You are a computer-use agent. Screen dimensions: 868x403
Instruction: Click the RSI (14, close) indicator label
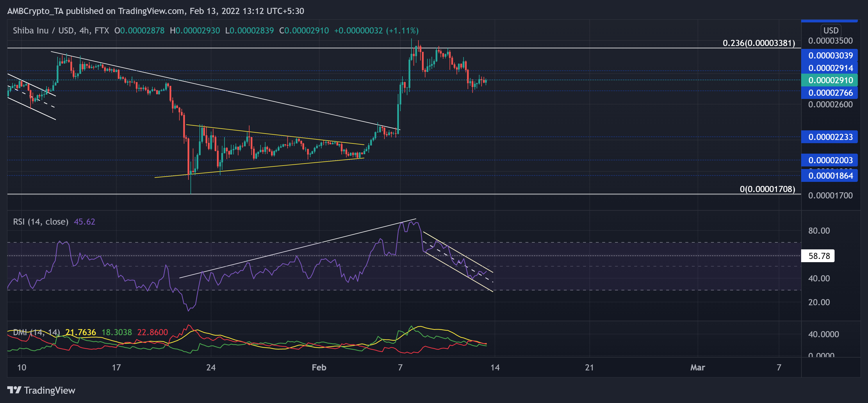point(40,221)
